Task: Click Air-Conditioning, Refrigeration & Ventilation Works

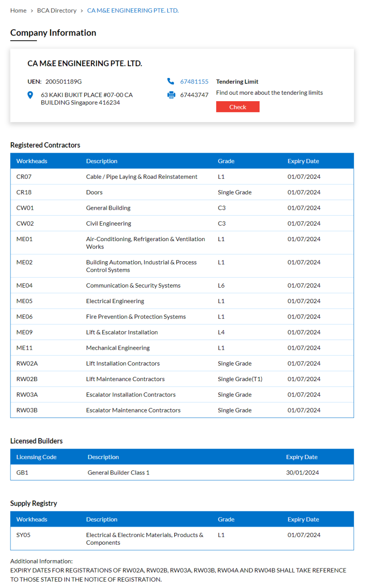Action: tap(146, 243)
